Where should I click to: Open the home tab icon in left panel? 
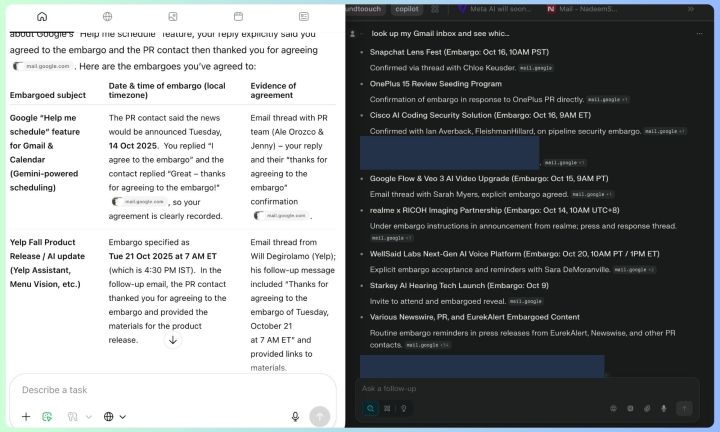41,17
